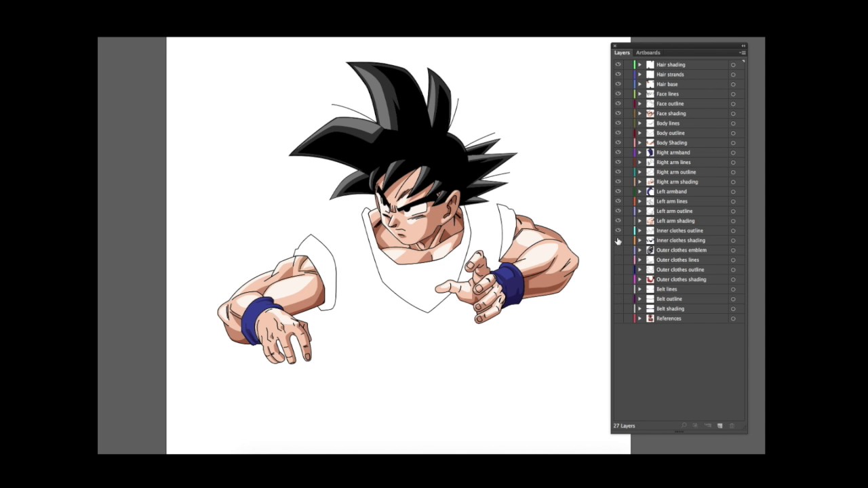Image resolution: width=868 pixels, height=488 pixels.
Task: Hide the Body outline layer
Action: click(x=618, y=134)
